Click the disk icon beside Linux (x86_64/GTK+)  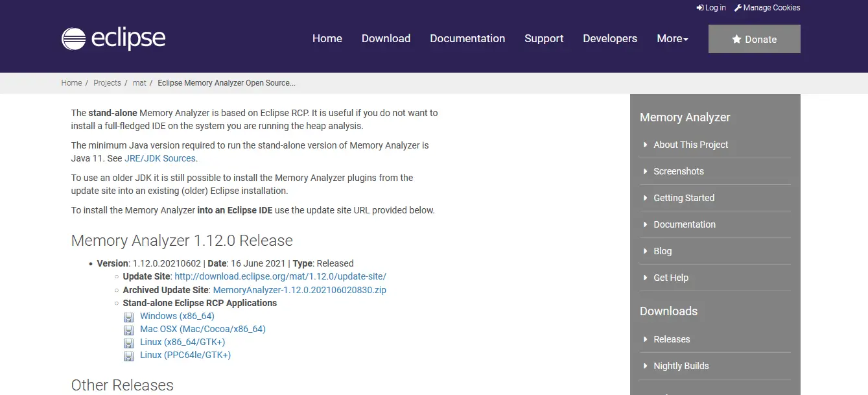click(x=128, y=343)
